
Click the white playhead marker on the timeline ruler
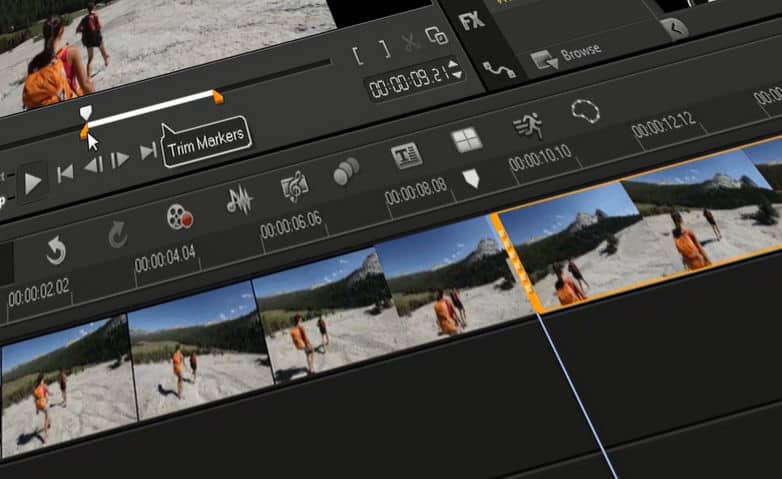[471, 178]
